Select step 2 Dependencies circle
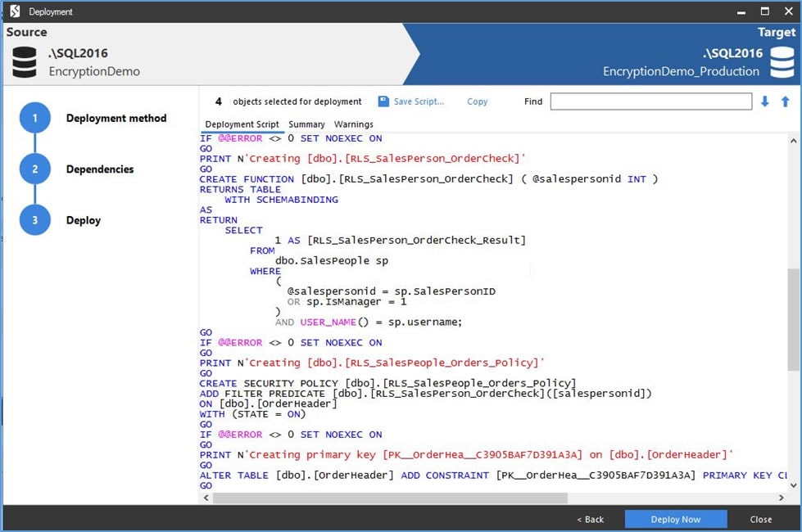Viewport: 802px width, 532px height. [34, 169]
